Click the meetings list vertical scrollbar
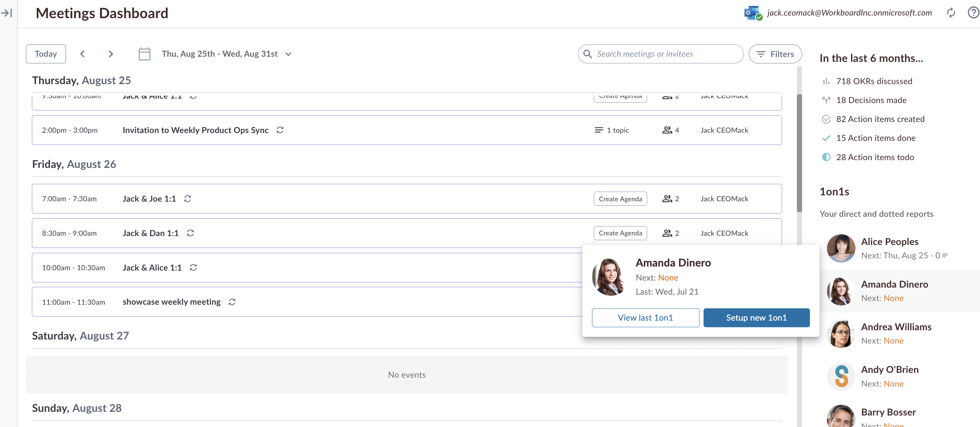The height and width of the screenshot is (427, 980). pos(799,152)
